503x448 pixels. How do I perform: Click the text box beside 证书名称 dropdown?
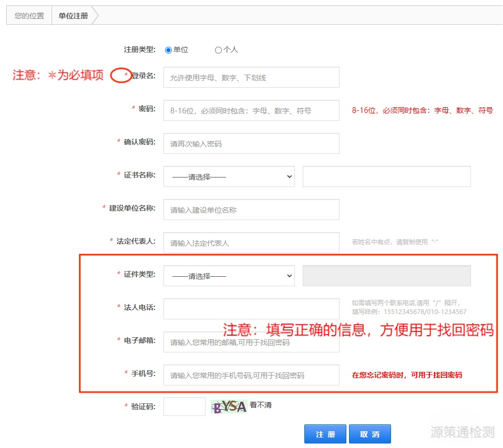[x=386, y=176]
